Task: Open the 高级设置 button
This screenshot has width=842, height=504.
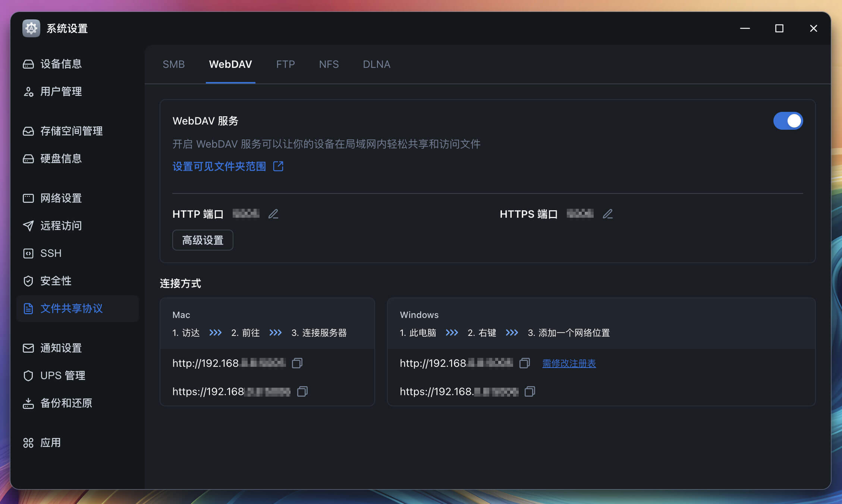Action: [202, 240]
